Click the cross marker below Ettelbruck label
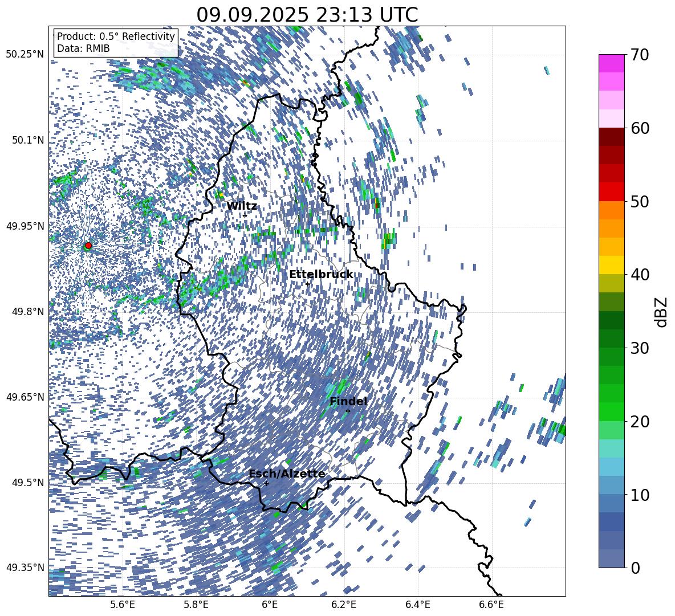Viewport: 675px width, 616px height. [307, 284]
